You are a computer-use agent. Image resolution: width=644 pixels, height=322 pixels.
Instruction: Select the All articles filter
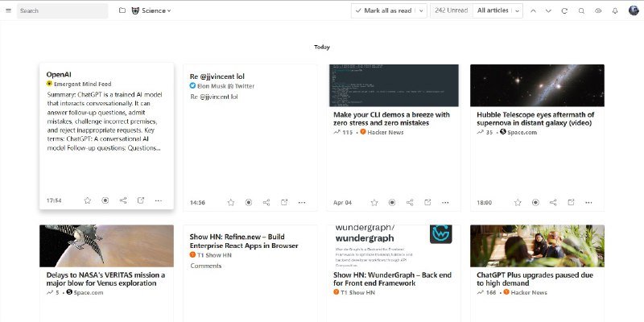(493, 10)
